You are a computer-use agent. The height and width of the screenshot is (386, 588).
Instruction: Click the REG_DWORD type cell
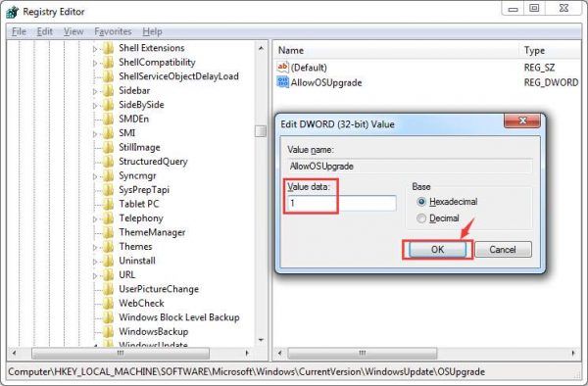pyautogui.click(x=551, y=83)
